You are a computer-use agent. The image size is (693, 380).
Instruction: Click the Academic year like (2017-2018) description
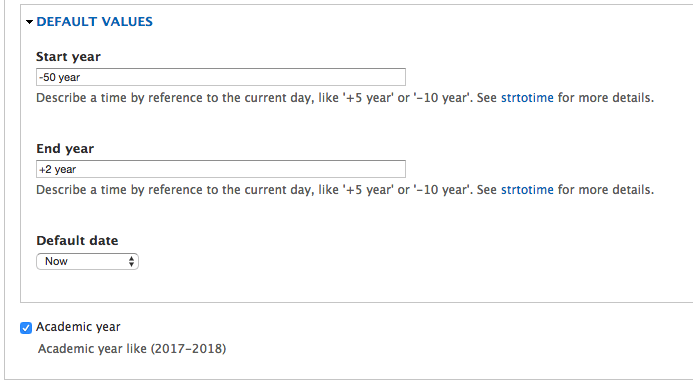[x=132, y=349]
